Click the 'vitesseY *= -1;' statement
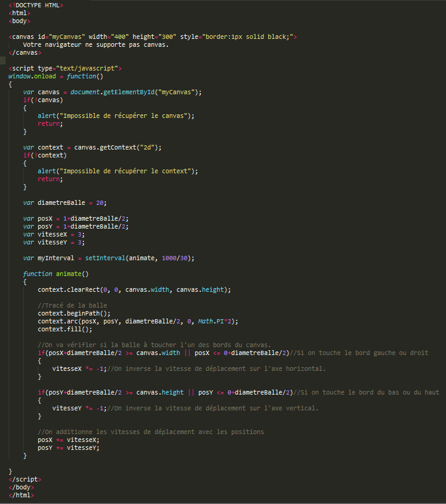Image resolution: width=446 pixels, height=504 pixels. (80, 408)
